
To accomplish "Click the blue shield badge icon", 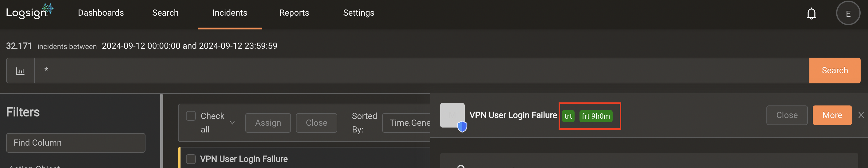I will [462, 127].
